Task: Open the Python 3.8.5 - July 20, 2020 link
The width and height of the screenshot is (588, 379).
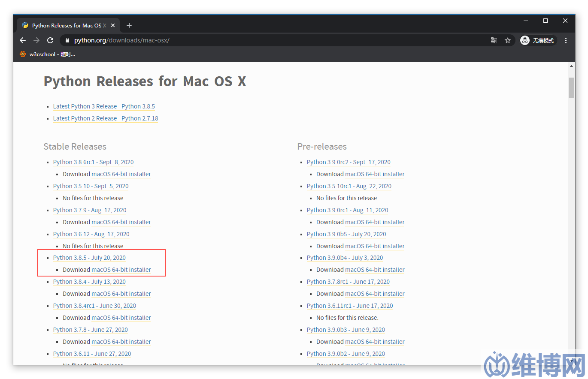Action: tap(89, 258)
